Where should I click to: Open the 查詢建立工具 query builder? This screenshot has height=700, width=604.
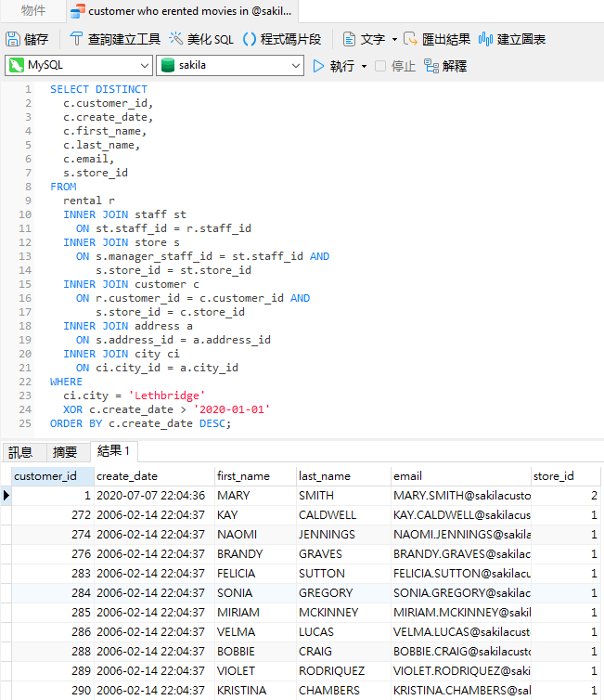click(115, 39)
